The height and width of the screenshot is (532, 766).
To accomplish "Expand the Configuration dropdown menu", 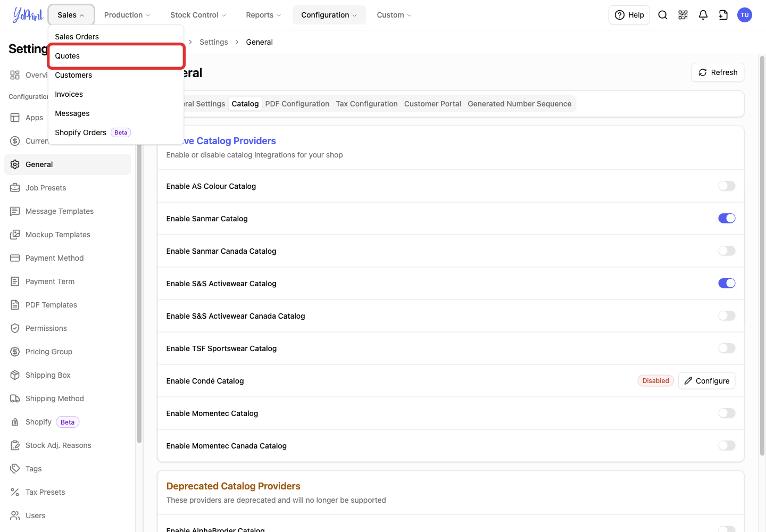I will click(329, 15).
